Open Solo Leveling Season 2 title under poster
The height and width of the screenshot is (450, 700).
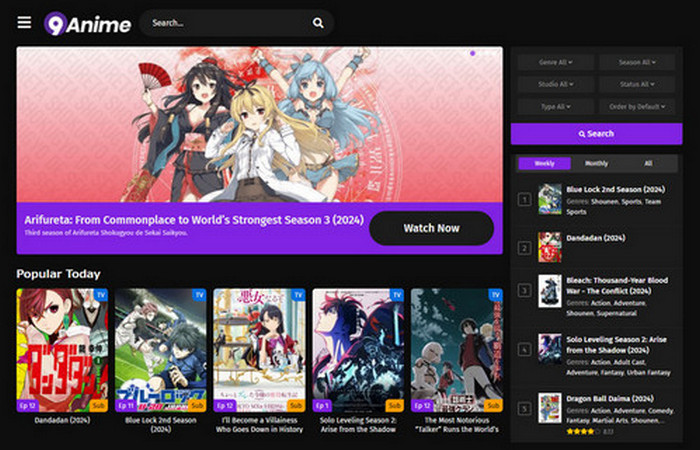point(358,425)
